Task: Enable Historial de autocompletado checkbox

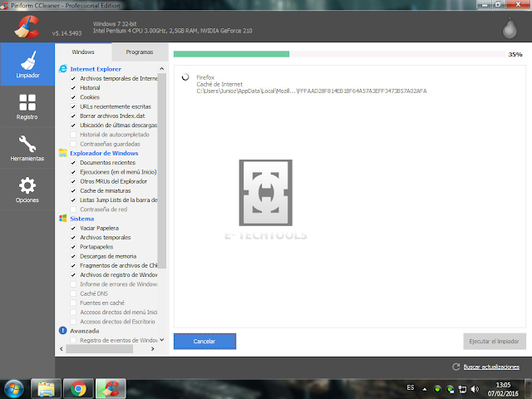Action: (73, 135)
